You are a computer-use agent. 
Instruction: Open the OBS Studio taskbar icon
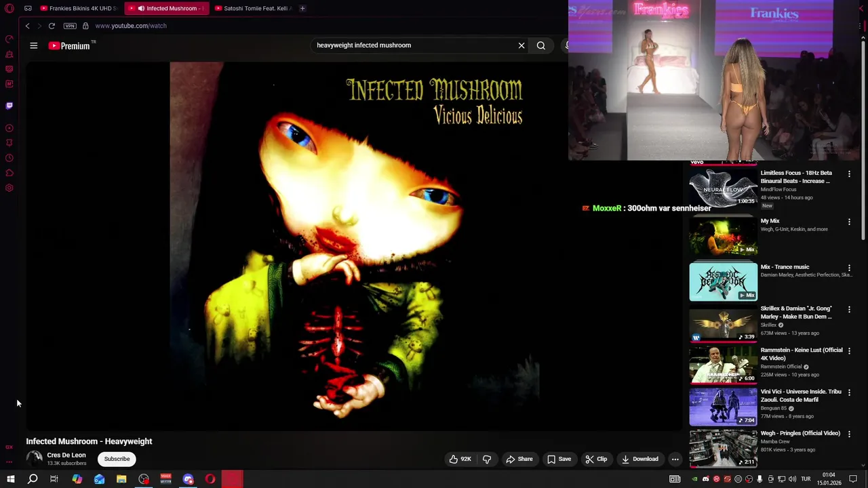[144, 479]
